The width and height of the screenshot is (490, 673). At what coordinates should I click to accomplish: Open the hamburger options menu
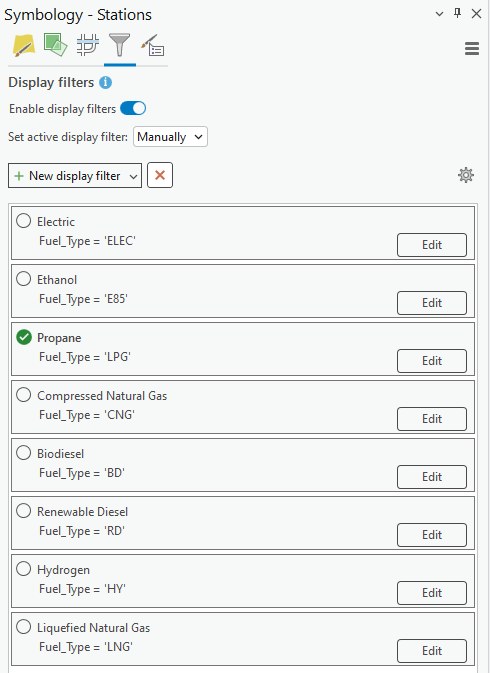(472, 49)
